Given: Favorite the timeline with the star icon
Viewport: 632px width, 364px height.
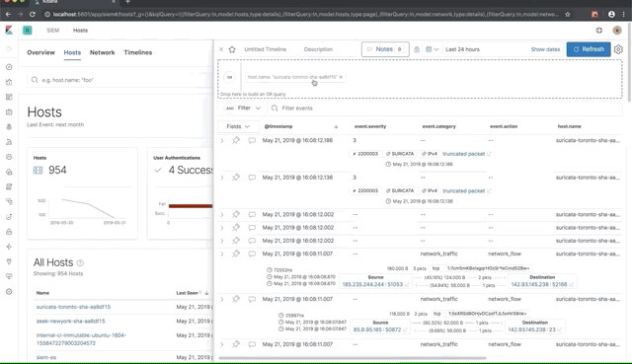Looking at the screenshot, I should 232,49.
